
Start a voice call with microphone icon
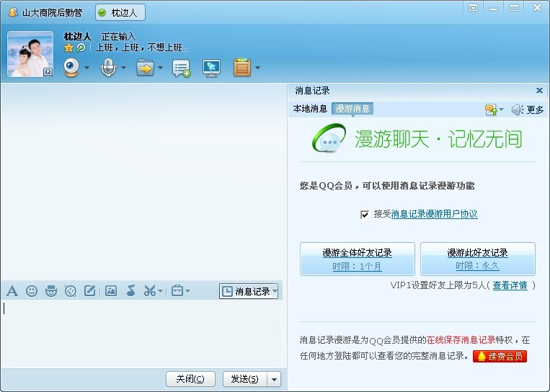tap(108, 67)
